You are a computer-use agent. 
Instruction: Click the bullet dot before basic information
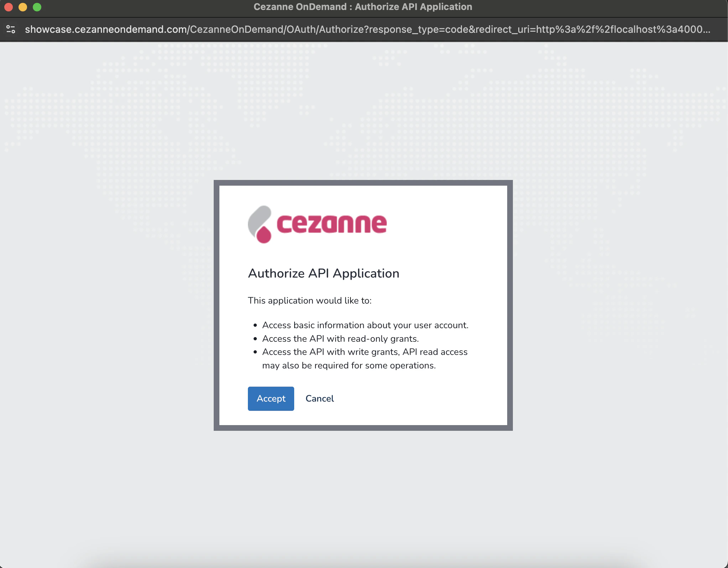tap(255, 325)
